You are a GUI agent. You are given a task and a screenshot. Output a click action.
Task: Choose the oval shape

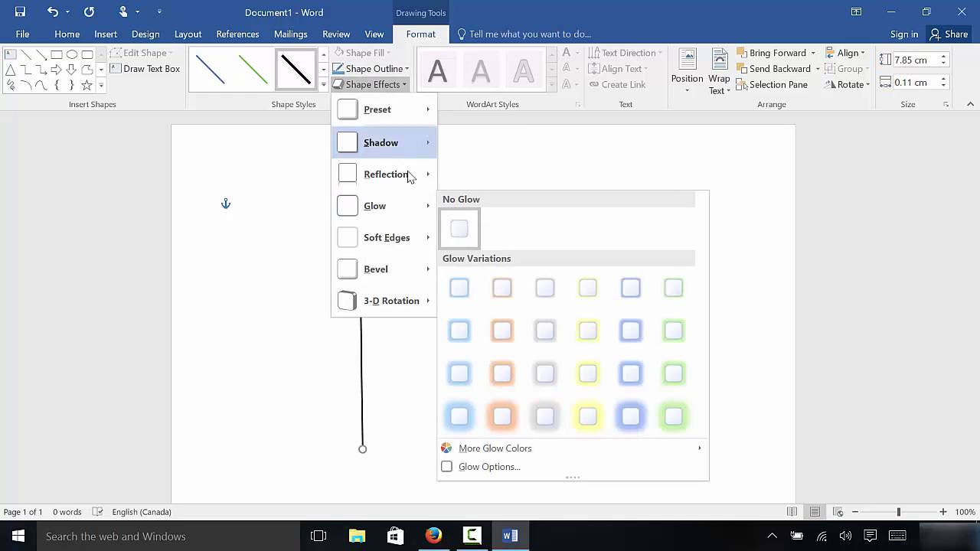tap(72, 54)
